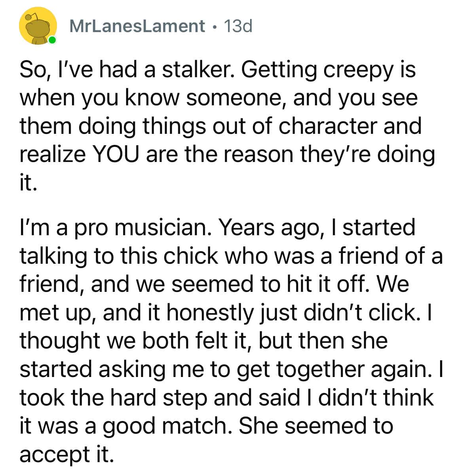
Task: Click the dot separator before 13d
Action: 214,27
